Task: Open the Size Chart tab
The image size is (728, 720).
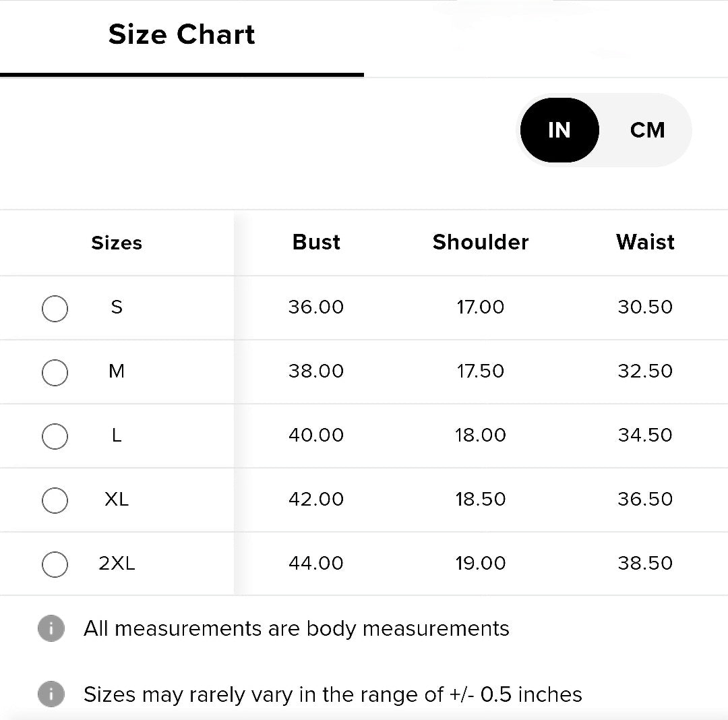Action: (x=181, y=35)
